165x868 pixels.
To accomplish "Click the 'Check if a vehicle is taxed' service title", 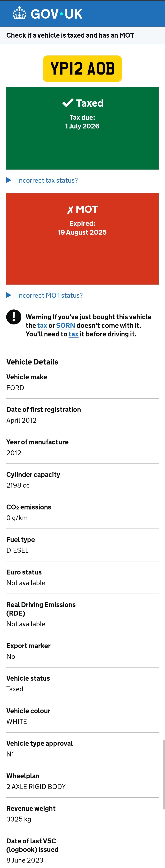I will pos(70,35).
